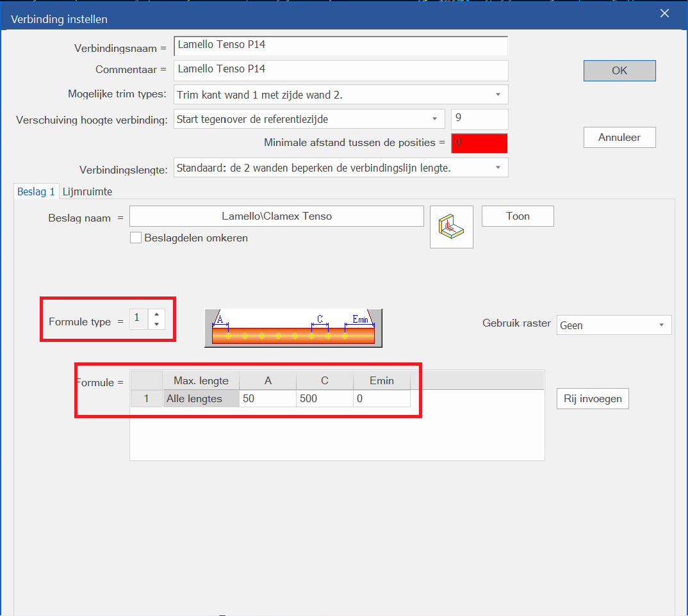Screen dimensions: 688x616
Task: Click row header 1 in formula table
Action: pos(147,398)
